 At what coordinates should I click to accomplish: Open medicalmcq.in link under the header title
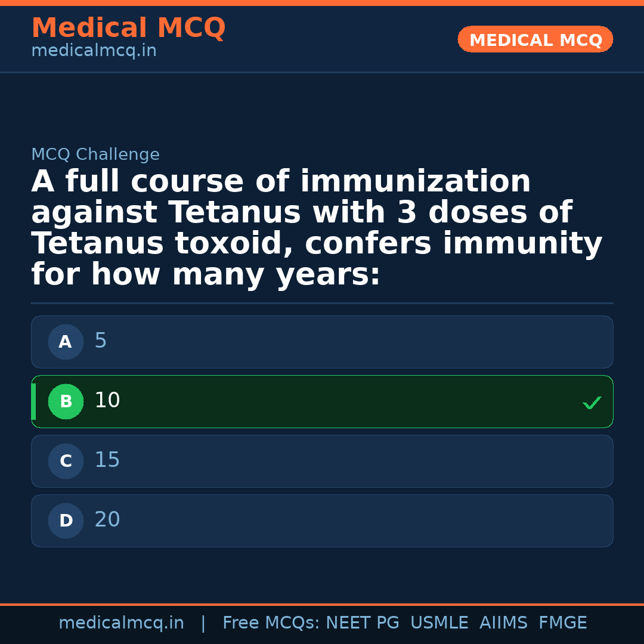94,51
